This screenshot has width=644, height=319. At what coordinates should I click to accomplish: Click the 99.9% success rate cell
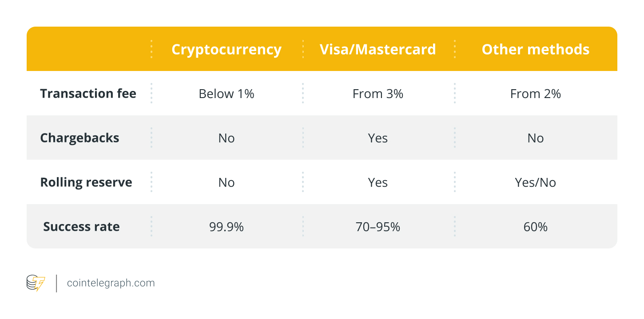[x=227, y=227]
